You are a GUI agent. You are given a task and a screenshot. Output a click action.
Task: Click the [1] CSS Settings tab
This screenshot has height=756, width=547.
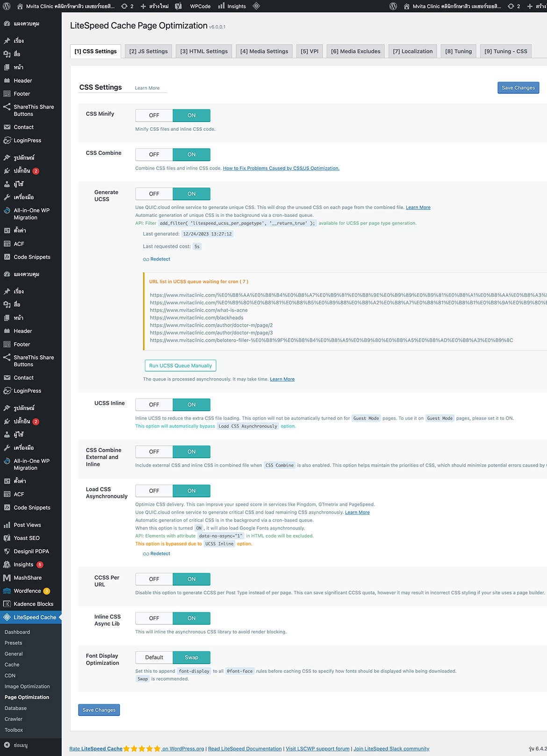96,51
